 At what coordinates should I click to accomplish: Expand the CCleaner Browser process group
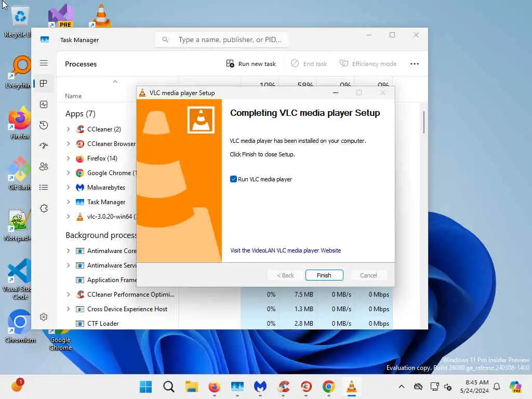[68, 144]
